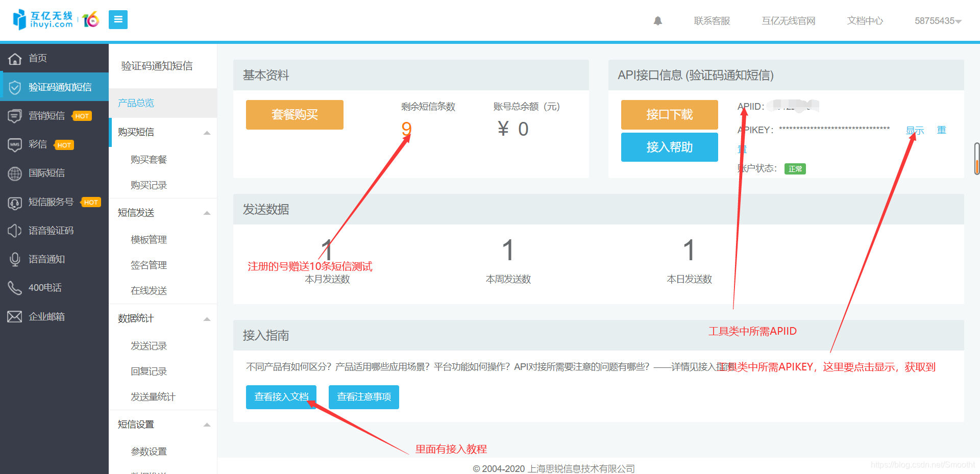Select 企业邮箱 in the left sidebar
The image size is (980, 474).
54,316
